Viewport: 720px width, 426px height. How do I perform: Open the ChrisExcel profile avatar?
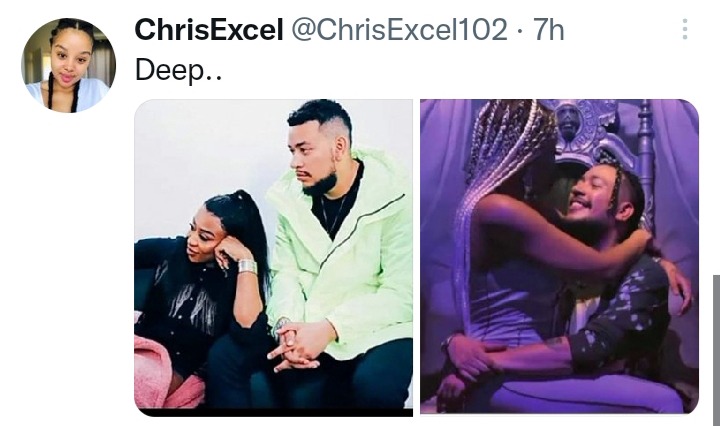tap(68, 65)
